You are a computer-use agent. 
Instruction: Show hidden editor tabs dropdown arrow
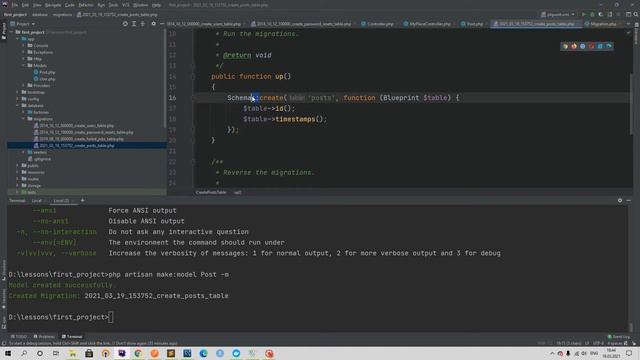(x=628, y=24)
